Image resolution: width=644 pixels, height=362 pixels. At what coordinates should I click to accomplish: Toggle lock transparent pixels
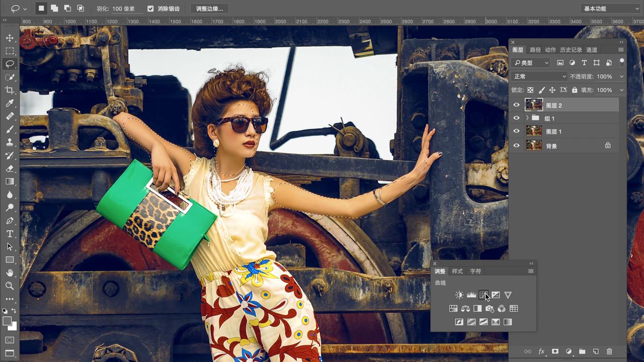[530, 90]
